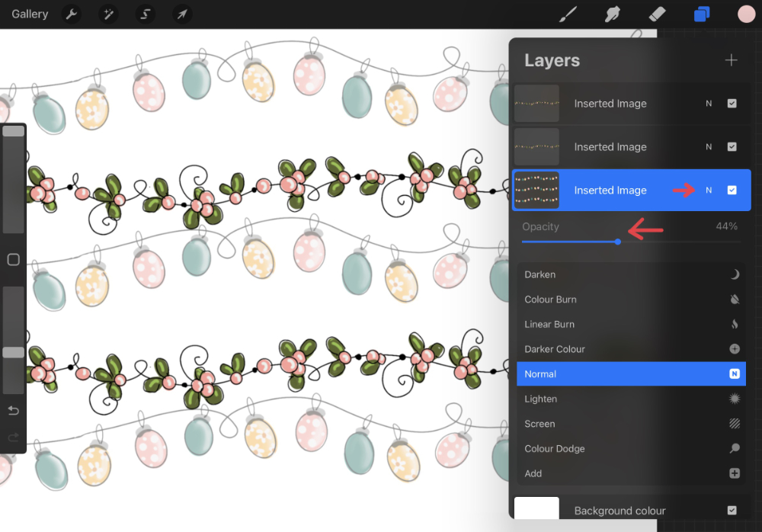Toggle visibility of the selected Inserted Image layer

click(x=734, y=190)
